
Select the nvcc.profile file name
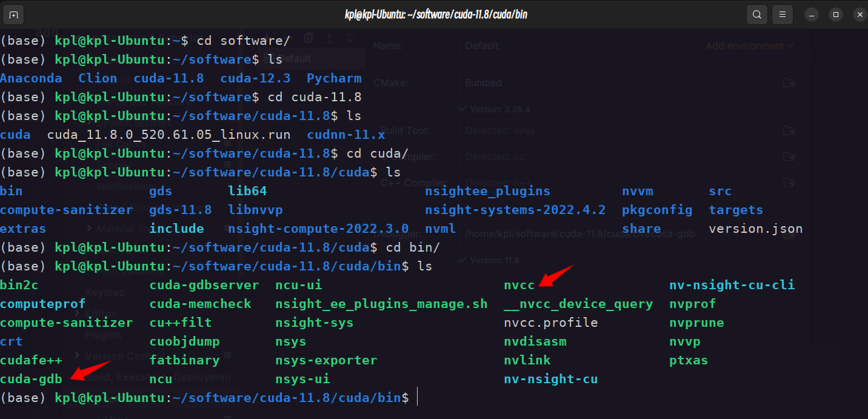click(x=551, y=323)
